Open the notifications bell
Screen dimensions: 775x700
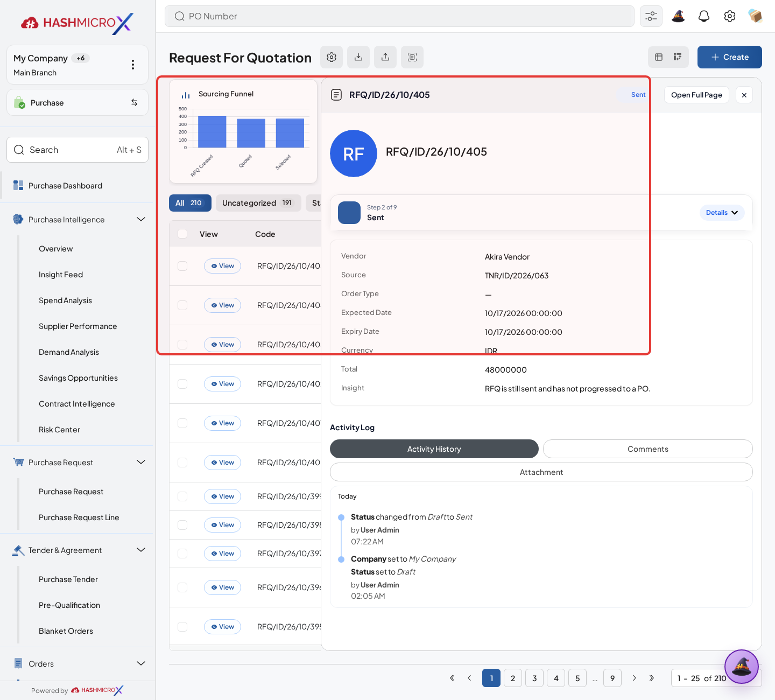coord(704,16)
